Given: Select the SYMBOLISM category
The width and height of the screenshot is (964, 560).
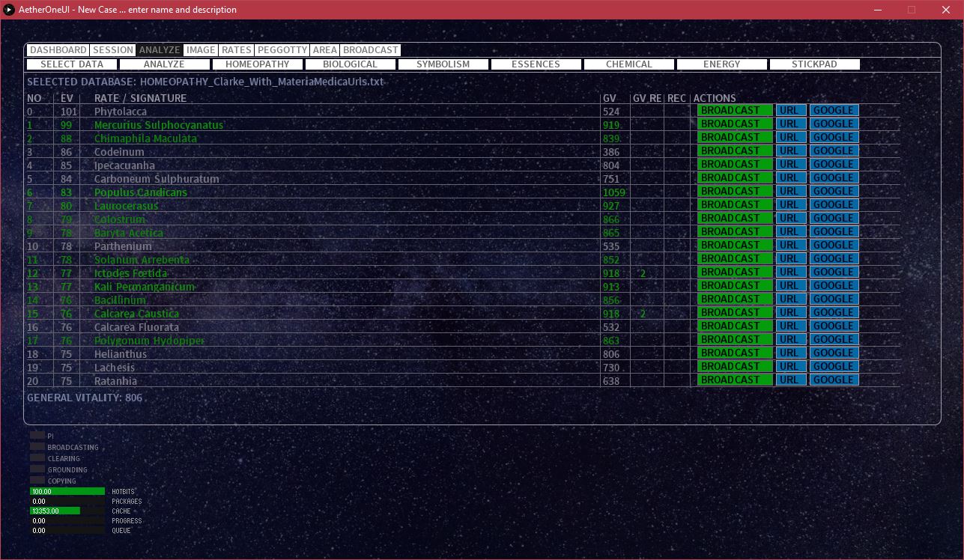Looking at the screenshot, I should point(443,64).
